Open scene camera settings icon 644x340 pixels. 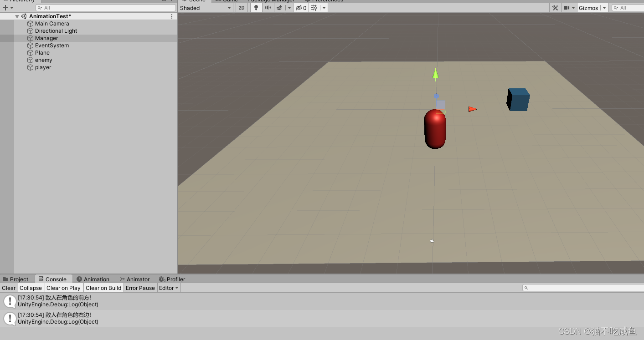567,8
